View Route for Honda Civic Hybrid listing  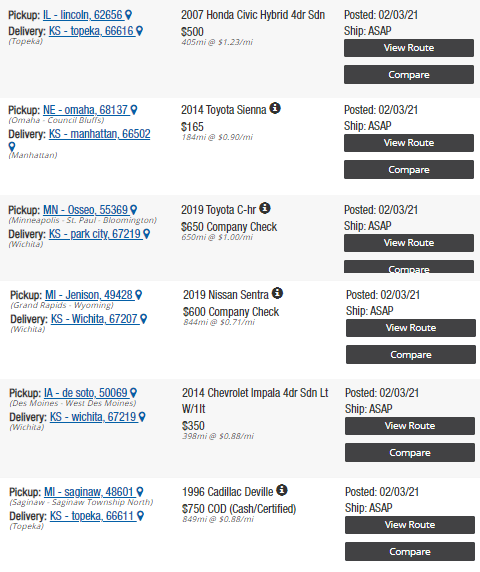pyautogui.click(x=409, y=48)
